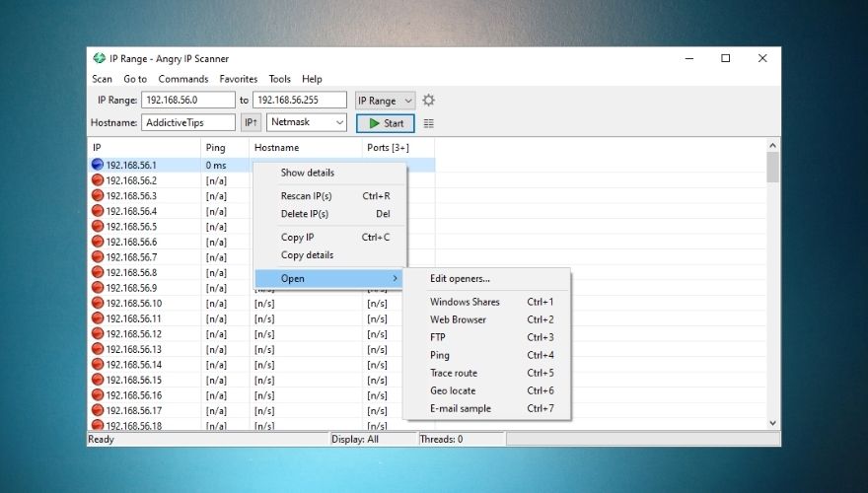Select Ping opener in submenu
Screen dimensions: 868x493
tap(487, 355)
